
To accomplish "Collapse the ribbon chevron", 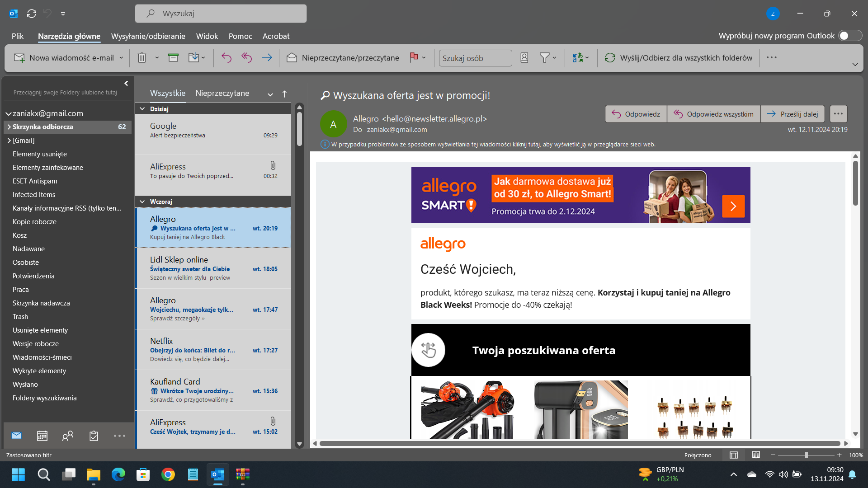I will point(855,65).
